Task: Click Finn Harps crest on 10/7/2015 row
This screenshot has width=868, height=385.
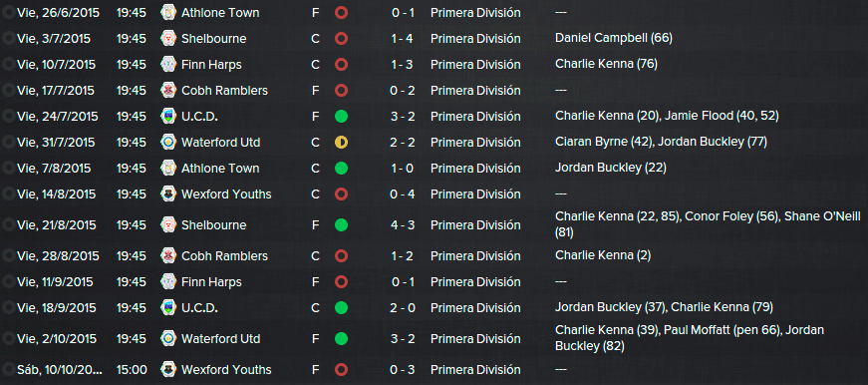Action: click(167, 64)
